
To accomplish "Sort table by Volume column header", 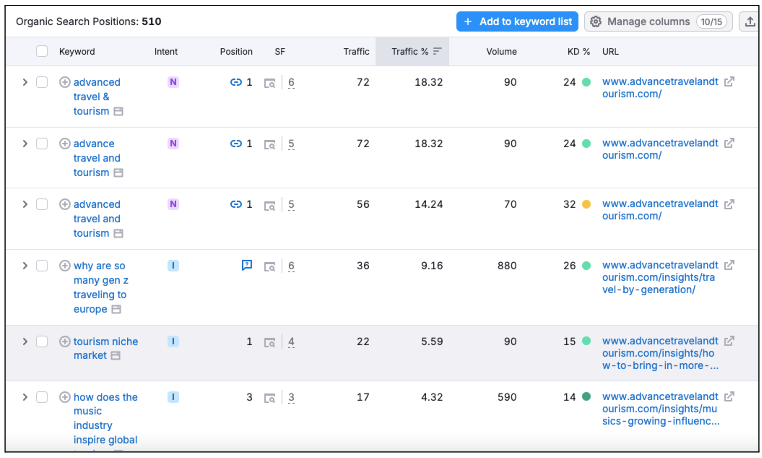I will point(501,51).
